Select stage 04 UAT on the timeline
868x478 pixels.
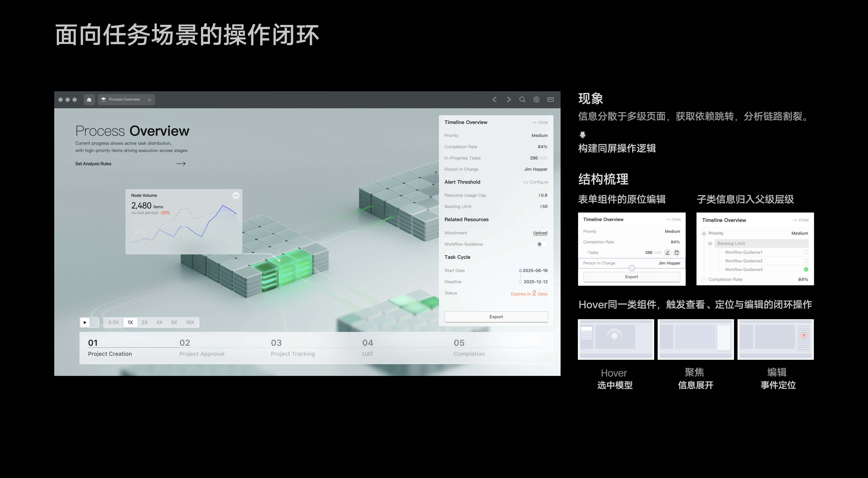click(x=368, y=348)
